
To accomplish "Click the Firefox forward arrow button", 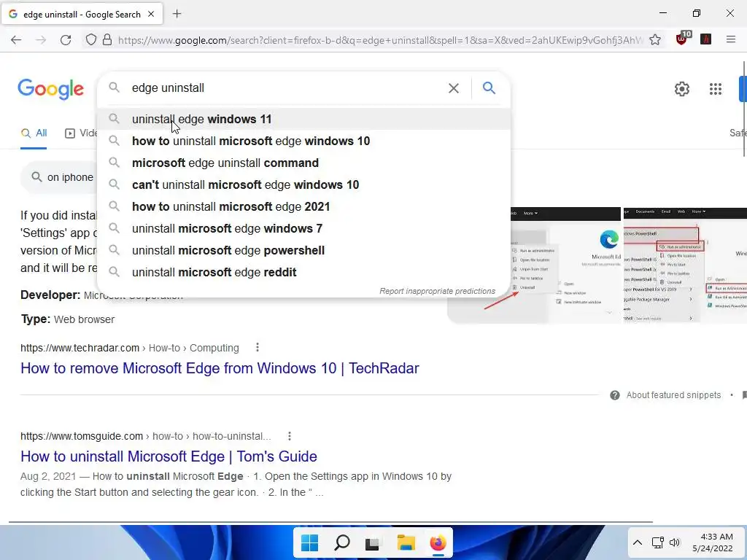I will [41, 40].
